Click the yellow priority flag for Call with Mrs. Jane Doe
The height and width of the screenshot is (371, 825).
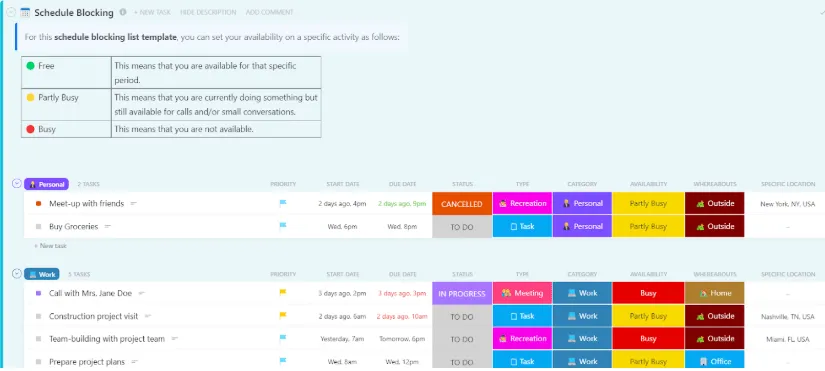[283, 293]
